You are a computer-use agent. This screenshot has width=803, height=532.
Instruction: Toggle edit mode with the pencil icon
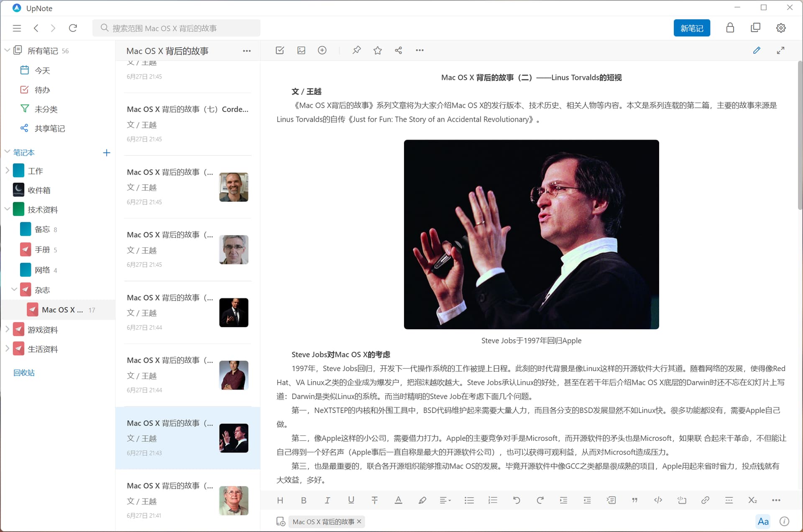click(756, 51)
